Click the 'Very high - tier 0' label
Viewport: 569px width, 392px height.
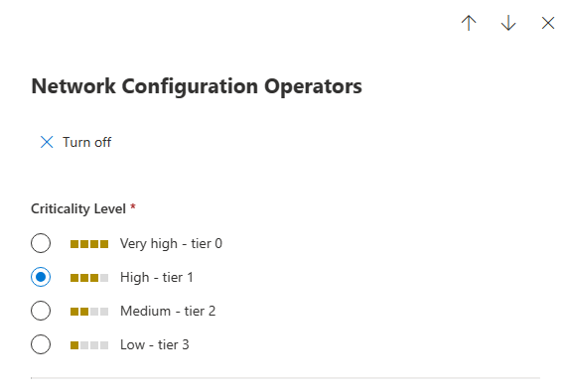171,244
